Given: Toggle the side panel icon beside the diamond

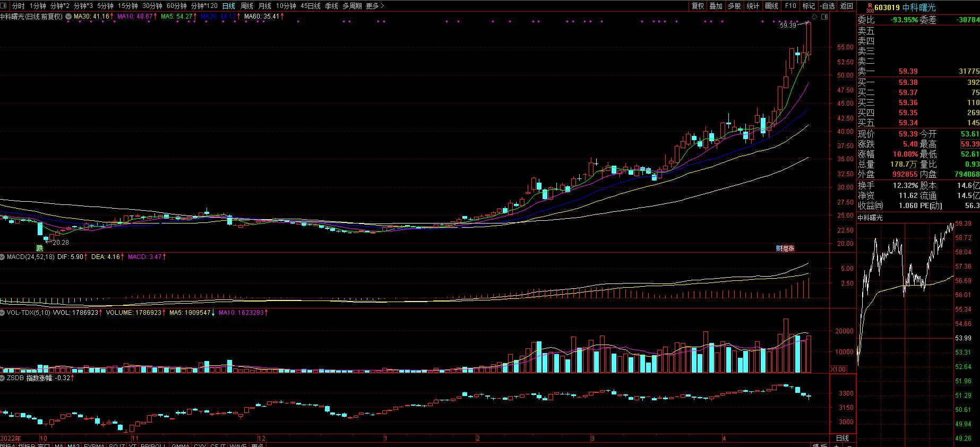Looking at the screenshot, I should tap(824, 17).
